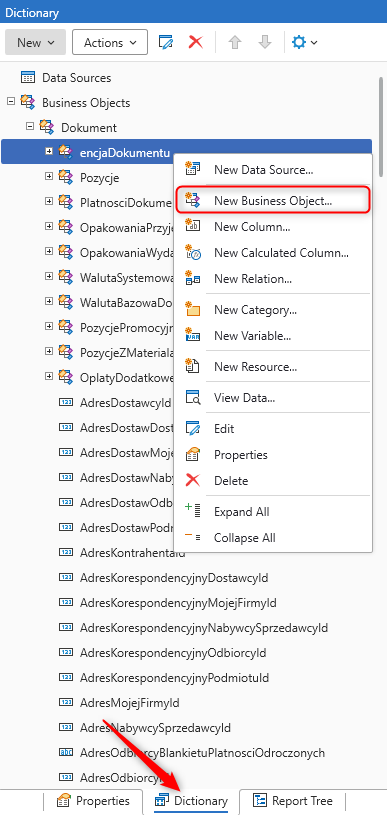Select New Calculated Column menu entry
387x815 pixels.
(x=273, y=253)
